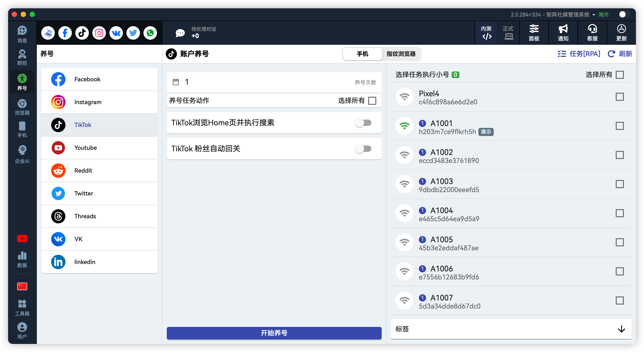Click the 养号天数 days input field
644x352 pixels.
(274, 82)
